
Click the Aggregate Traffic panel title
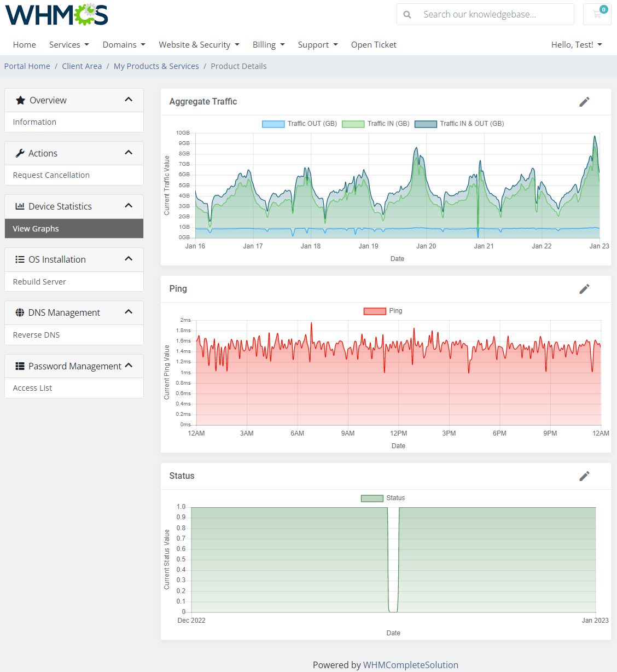203,102
